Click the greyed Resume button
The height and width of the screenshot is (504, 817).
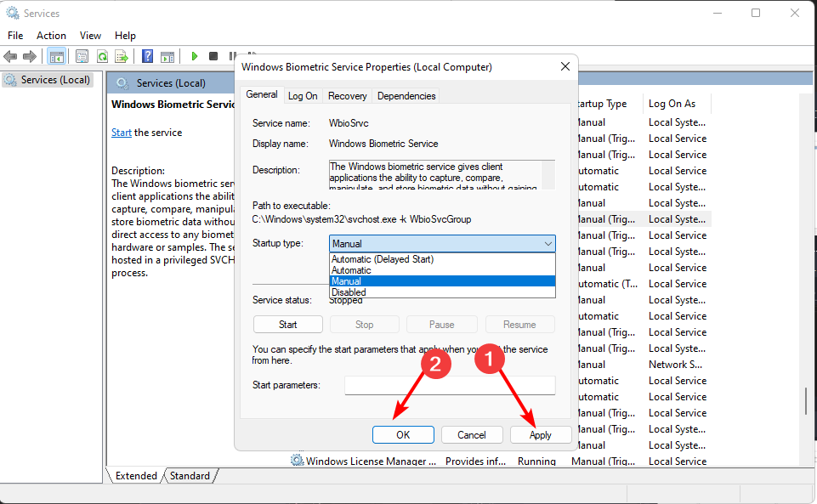519,325
